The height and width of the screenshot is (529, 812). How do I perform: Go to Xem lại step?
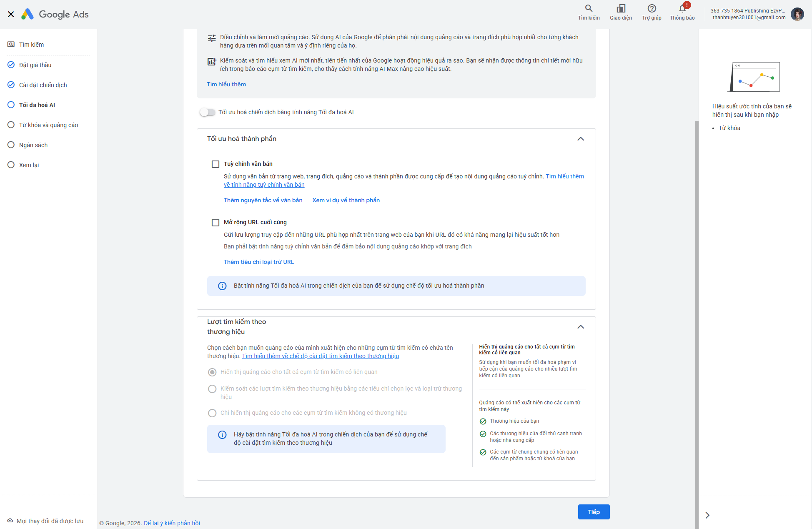[x=29, y=165]
